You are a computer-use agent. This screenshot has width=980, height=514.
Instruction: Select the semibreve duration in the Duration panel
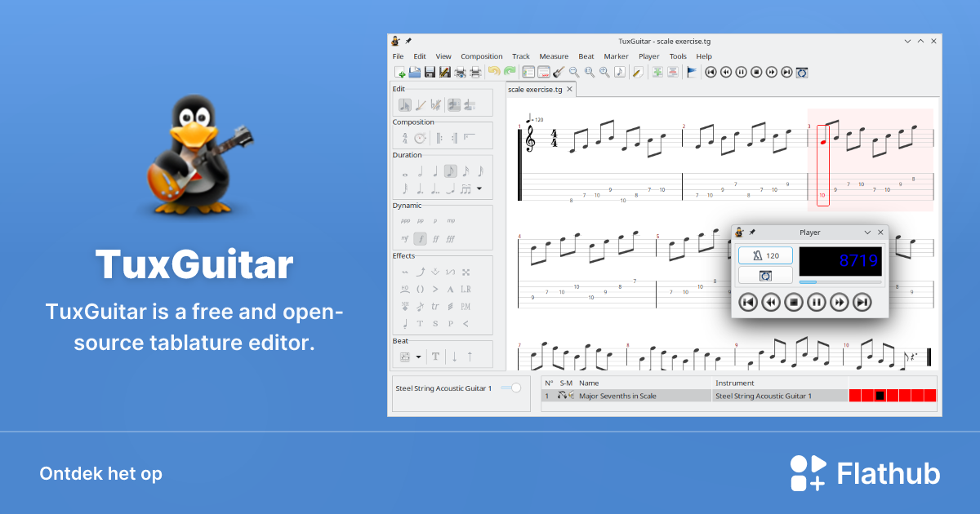click(x=405, y=174)
